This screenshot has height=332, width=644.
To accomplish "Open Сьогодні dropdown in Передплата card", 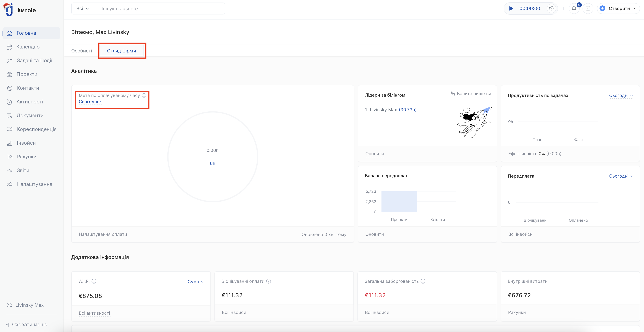I will pyautogui.click(x=621, y=176).
